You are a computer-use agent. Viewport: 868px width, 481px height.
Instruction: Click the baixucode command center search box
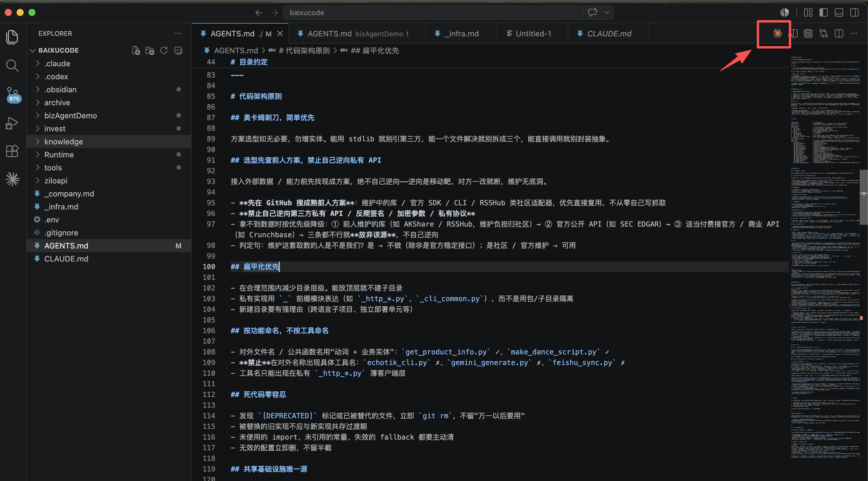coord(433,12)
